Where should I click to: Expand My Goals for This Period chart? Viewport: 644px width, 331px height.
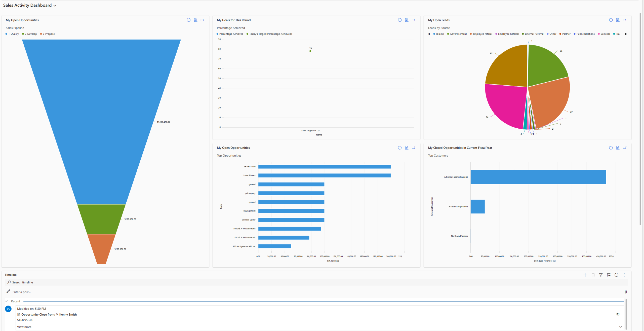pos(414,20)
